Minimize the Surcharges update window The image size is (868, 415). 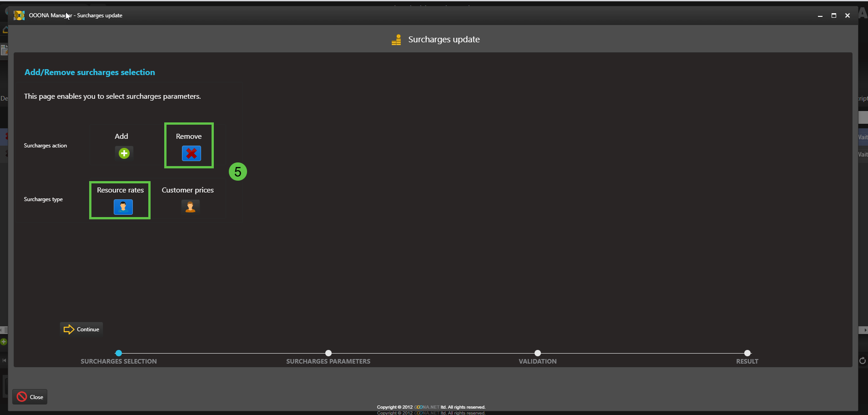[x=820, y=15]
